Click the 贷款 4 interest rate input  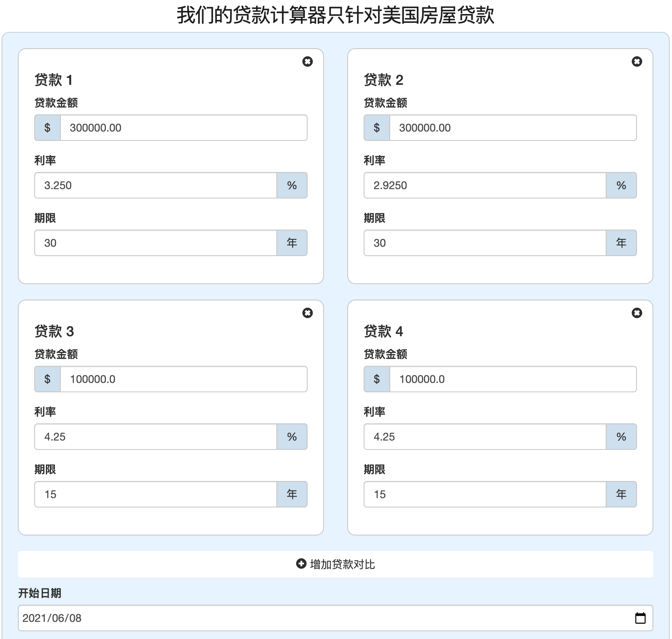coord(485,437)
